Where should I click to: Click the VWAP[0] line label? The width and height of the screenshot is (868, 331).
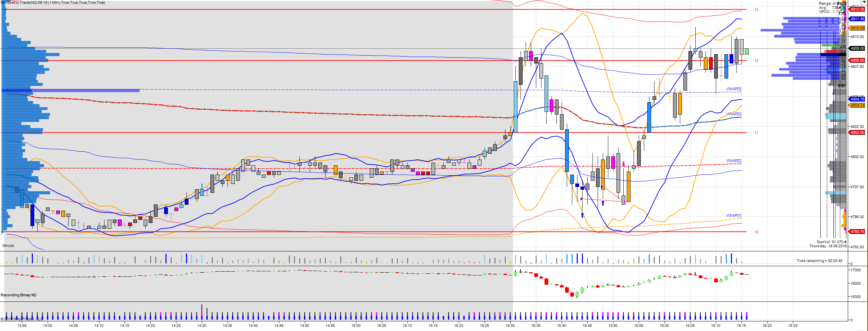(x=734, y=114)
